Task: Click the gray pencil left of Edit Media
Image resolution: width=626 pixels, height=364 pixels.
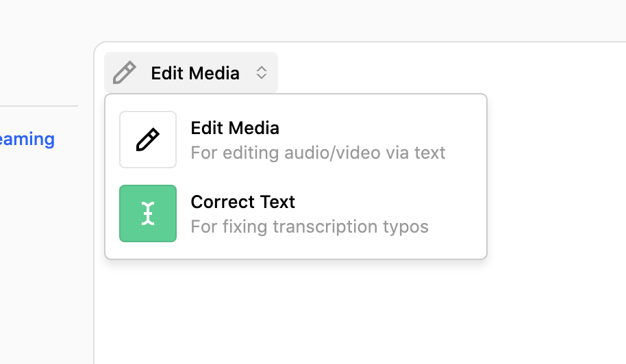Action: click(124, 73)
